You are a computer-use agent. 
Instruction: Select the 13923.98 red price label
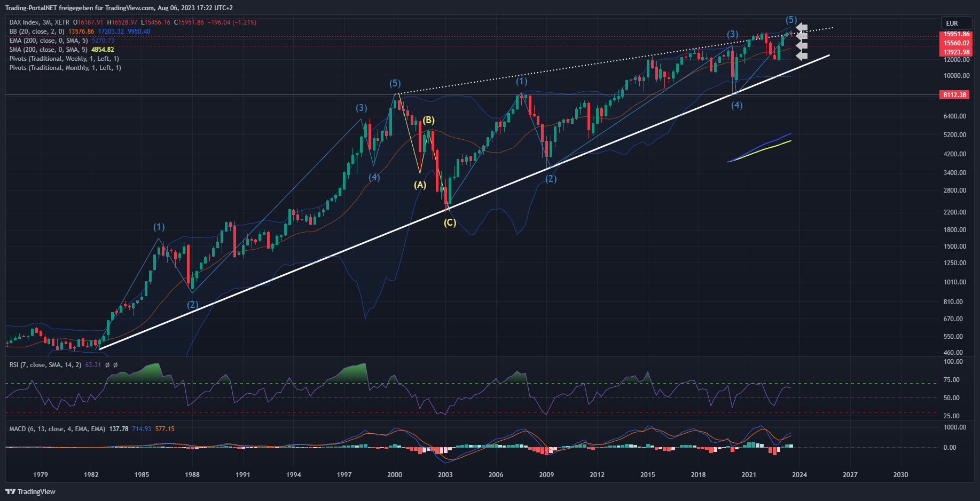956,52
